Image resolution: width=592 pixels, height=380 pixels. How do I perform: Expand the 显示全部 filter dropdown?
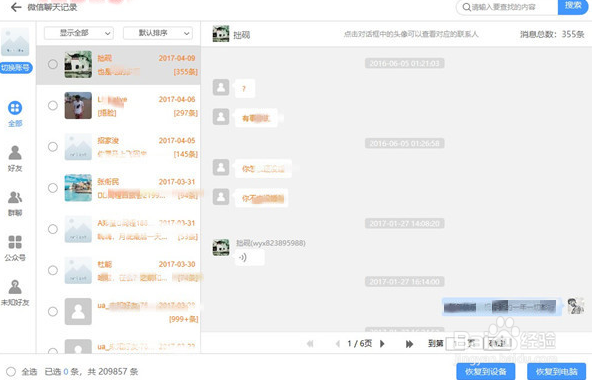tap(79, 33)
